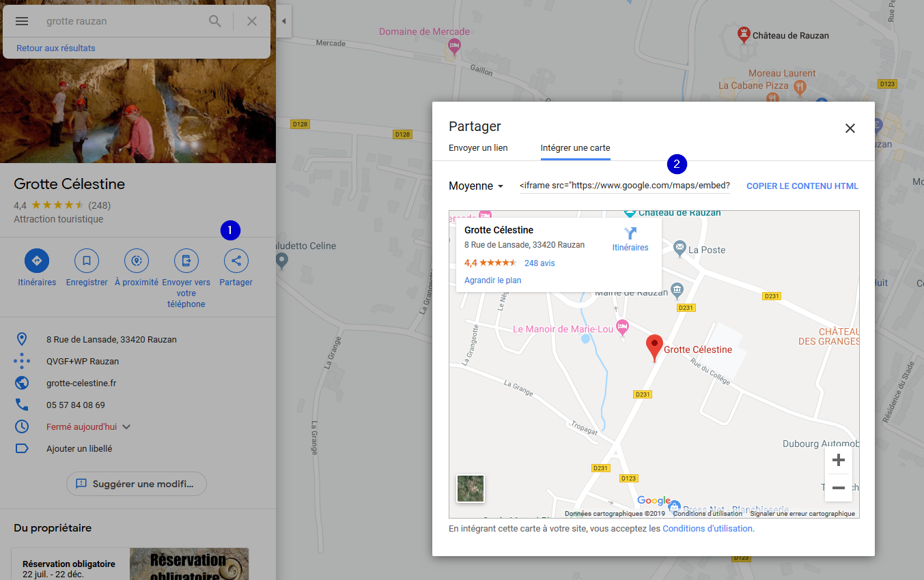Open the Moyenne size dropdown
This screenshot has width=924, height=580.
pyautogui.click(x=476, y=186)
